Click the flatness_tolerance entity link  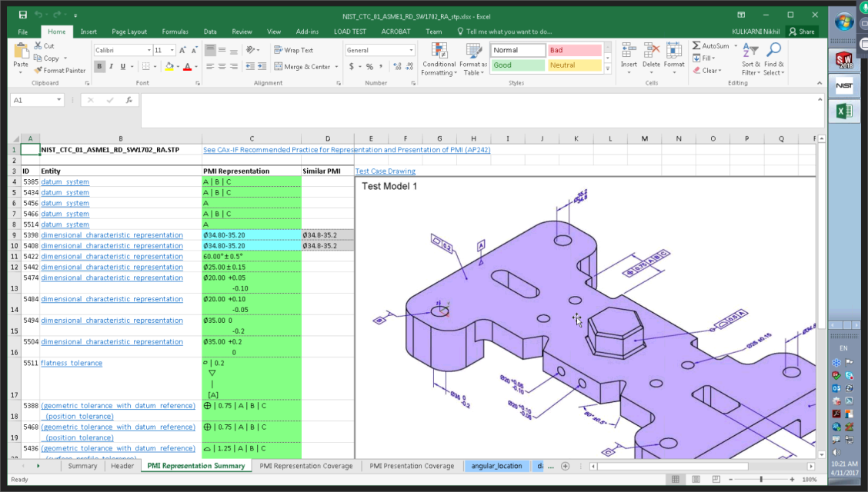coord(72,363)
